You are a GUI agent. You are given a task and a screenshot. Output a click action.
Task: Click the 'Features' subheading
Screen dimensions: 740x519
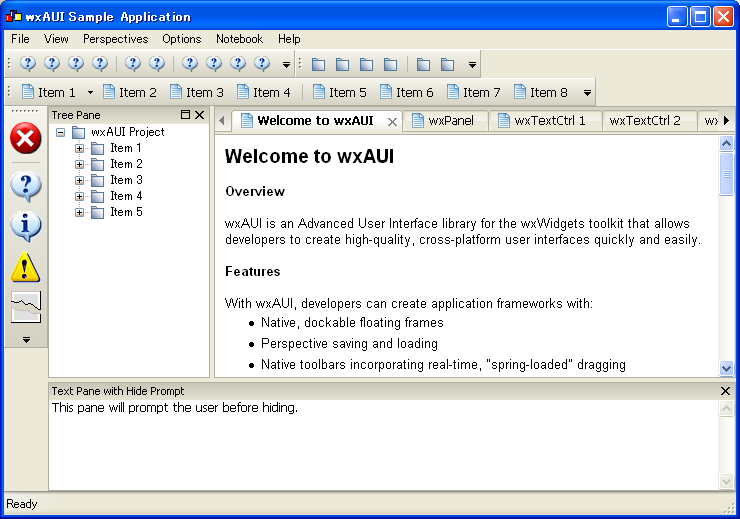(252, 271)
